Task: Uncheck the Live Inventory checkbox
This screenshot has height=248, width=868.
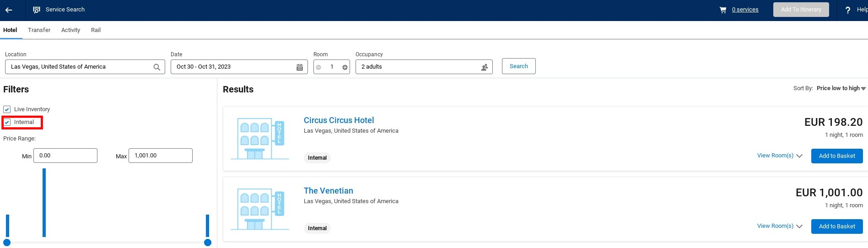Action: tap(7, 109)
